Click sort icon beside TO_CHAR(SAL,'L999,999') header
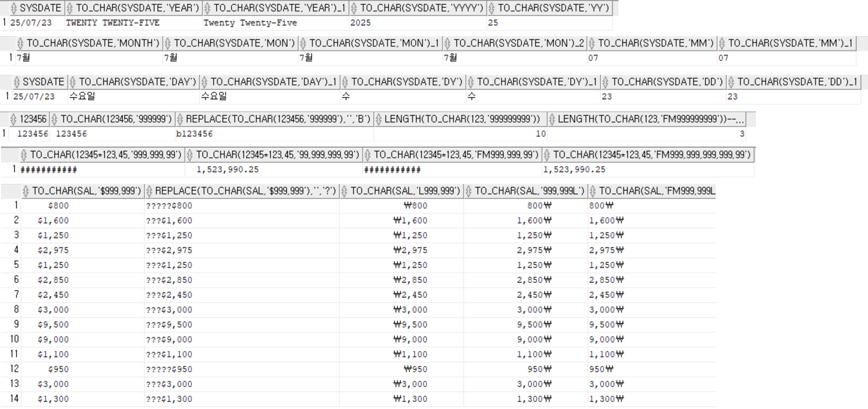 [344, 191]
